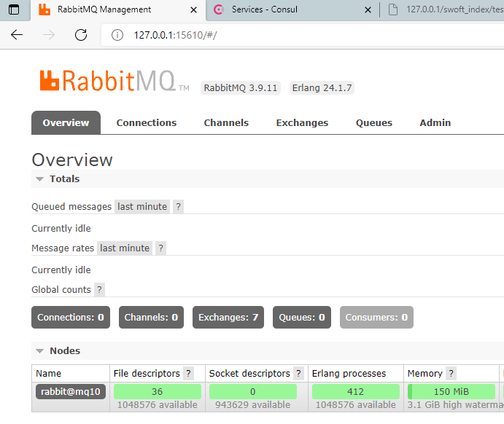This screenshot has width=504, height=424.
Task: Open the Exchanges tab
Action: pos(302,122)
